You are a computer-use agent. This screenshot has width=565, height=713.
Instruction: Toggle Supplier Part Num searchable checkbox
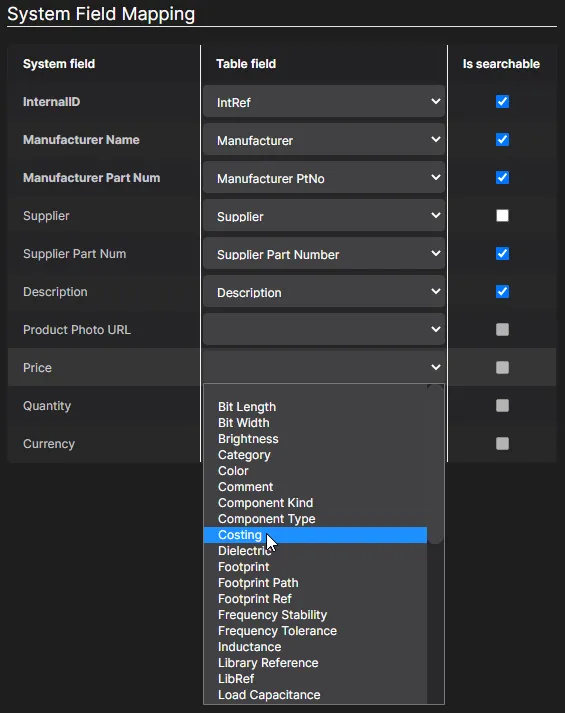point(502,254)
